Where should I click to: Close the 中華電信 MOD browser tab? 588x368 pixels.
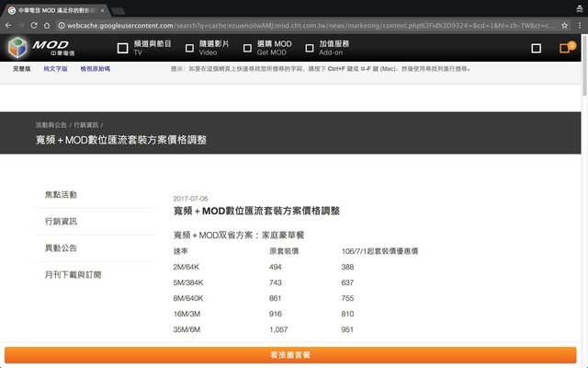tap(102, 10)
